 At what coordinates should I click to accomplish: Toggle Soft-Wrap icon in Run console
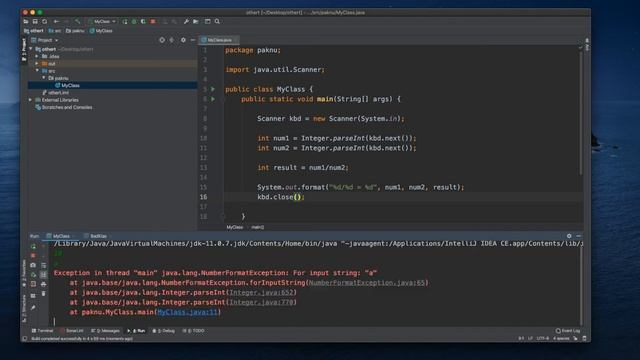44,265
